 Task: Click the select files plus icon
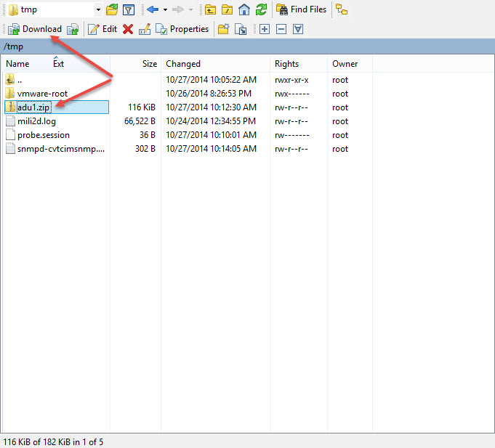(x=264, y=29)
